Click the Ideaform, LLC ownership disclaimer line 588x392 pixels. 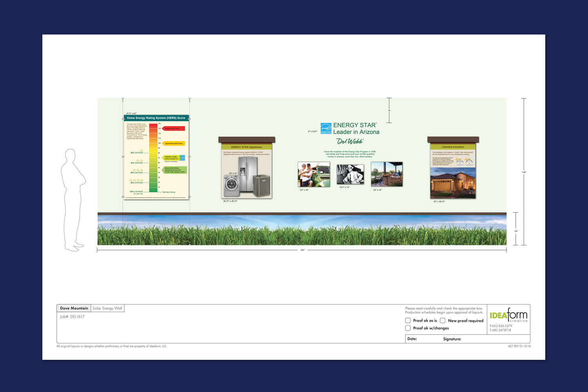click(x=112, y=346)
